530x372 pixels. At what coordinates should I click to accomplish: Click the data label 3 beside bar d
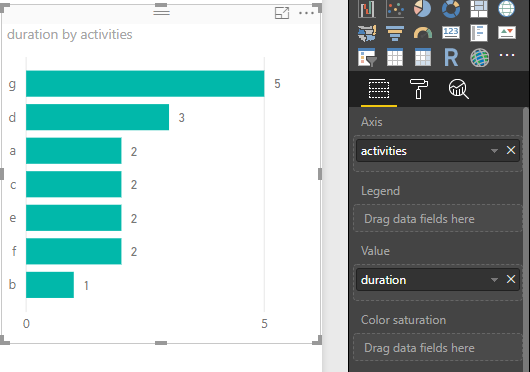(182, 117)
